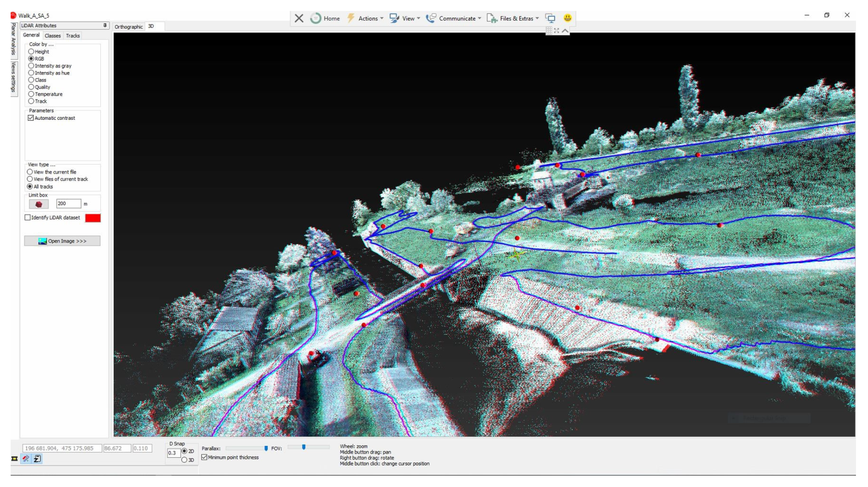This screenshot has width=868, height=487.
Task: Click the red pencil tool icon
Action: 26,459
